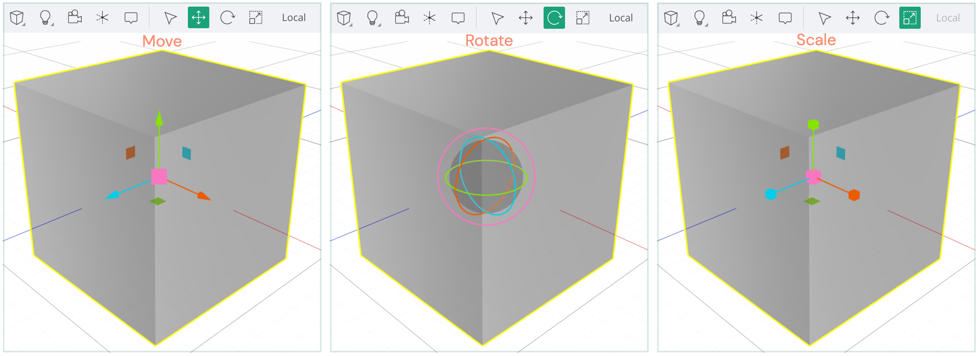Open the cube primitives dropdown in Scale panel
980x356 pixels.
[671, 18]
